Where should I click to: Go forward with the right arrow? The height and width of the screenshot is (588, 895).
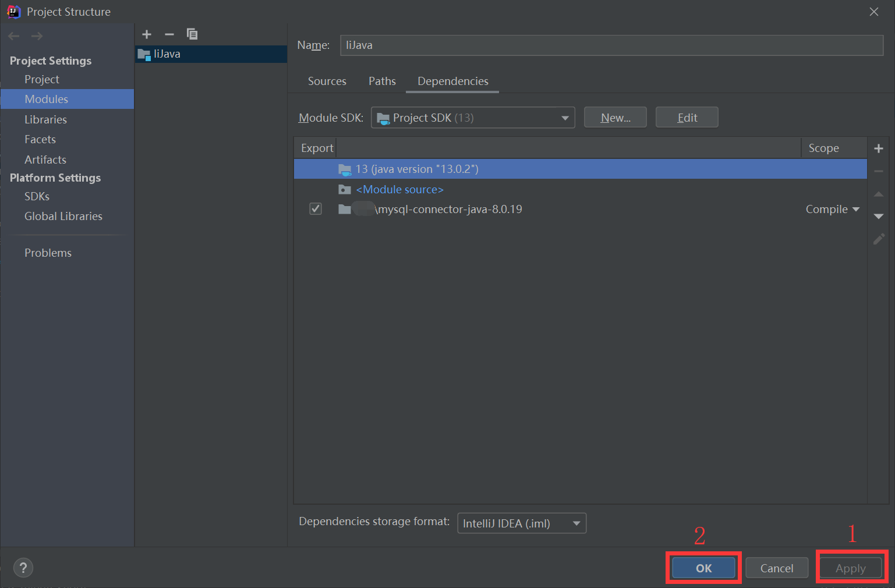point(37,36)
